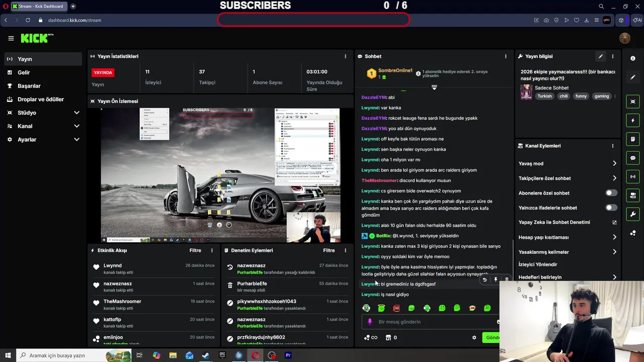The height and width of the screenshot is (362, 644).
Task: Pin the hovered chat message
Action: 495,280
